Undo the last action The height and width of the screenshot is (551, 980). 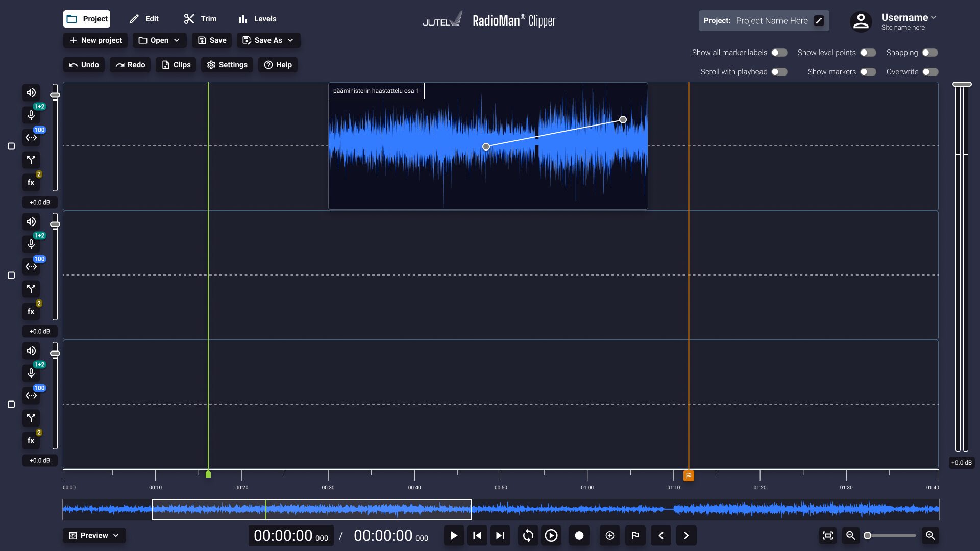point(84,65)
